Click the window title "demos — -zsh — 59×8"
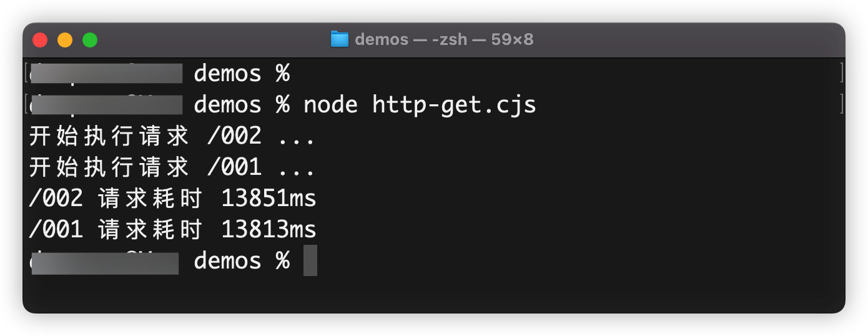The image size is (868, 336). pyautogui.click(x=444, y=40)
